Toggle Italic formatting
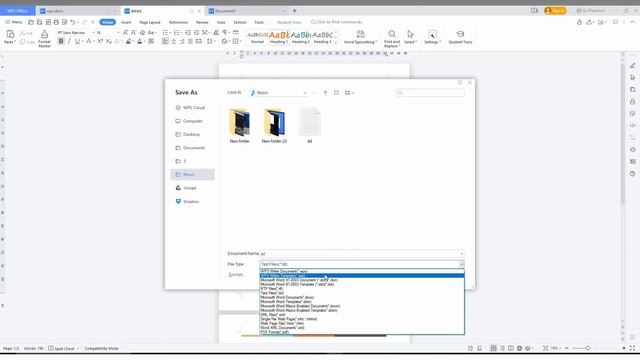The width and height of the screenshot is (640, 360). pyautogui.click(x=69, y=41)
